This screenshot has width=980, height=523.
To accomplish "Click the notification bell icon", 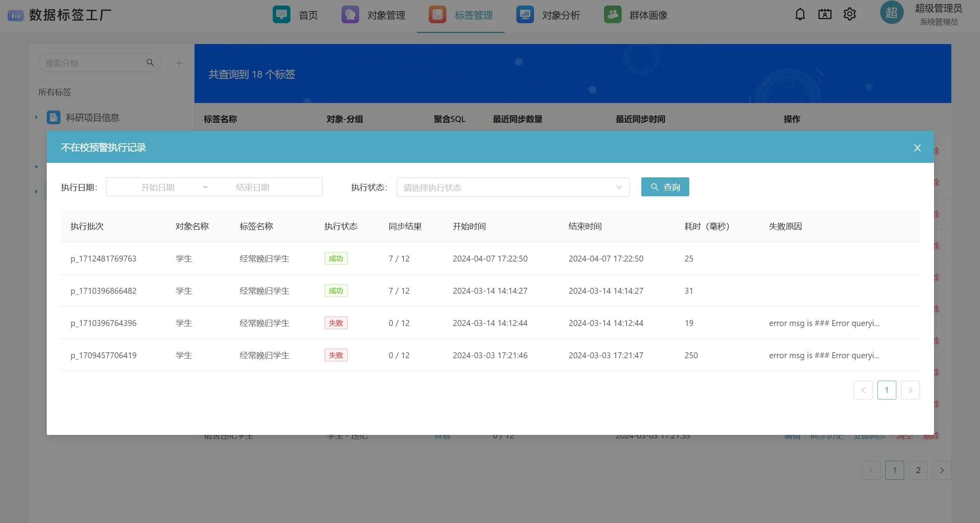I will tap(800, 15).
